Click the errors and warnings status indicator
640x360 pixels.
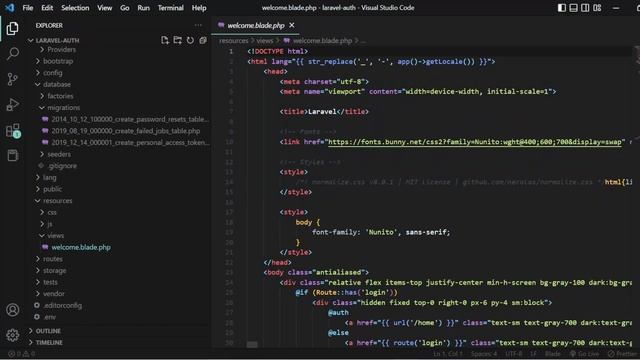click(x=22, y=354)
